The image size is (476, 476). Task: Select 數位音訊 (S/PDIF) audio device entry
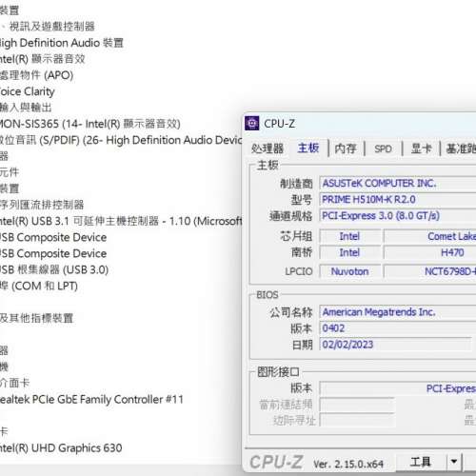pos(121,140)
